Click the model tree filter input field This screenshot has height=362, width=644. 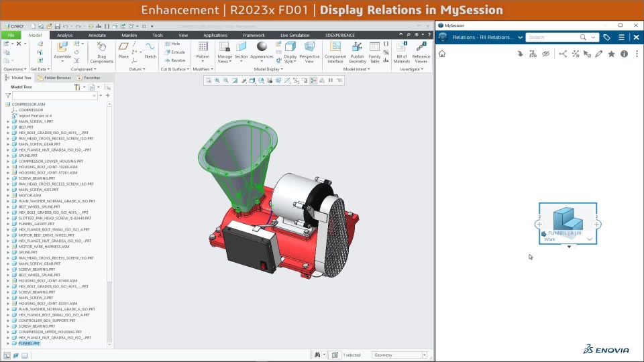tap(54, 96)
